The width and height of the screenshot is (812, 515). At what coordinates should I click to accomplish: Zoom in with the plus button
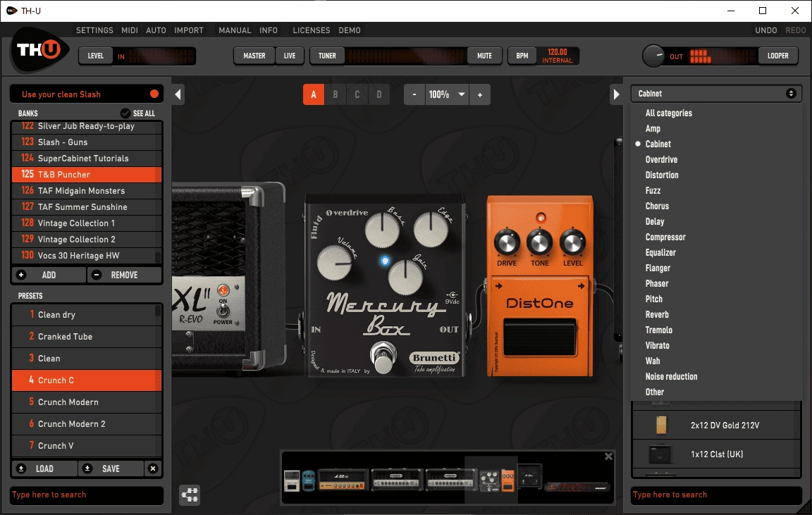point(480,94)
